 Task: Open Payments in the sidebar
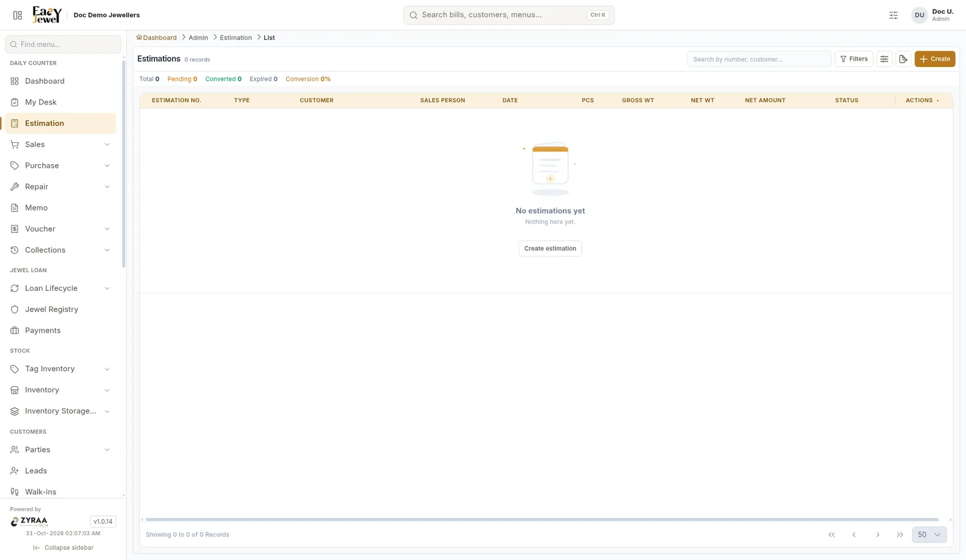[x=60, y=330]
